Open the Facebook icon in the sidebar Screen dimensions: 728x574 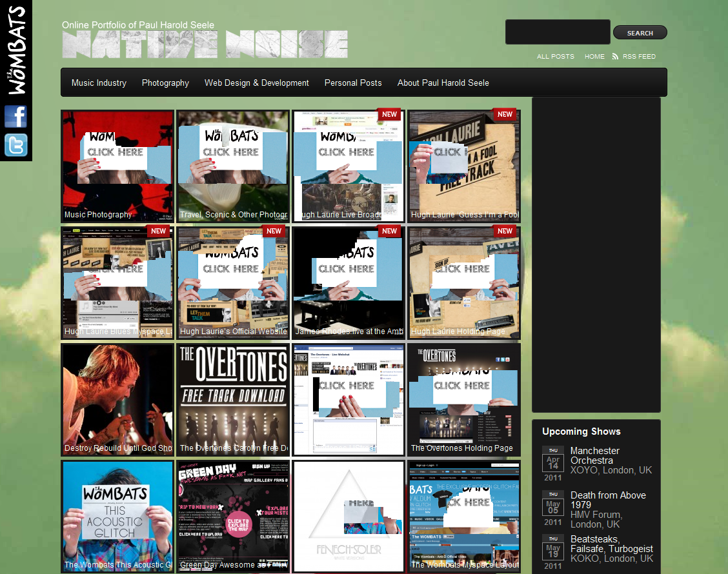pos(15,116)
